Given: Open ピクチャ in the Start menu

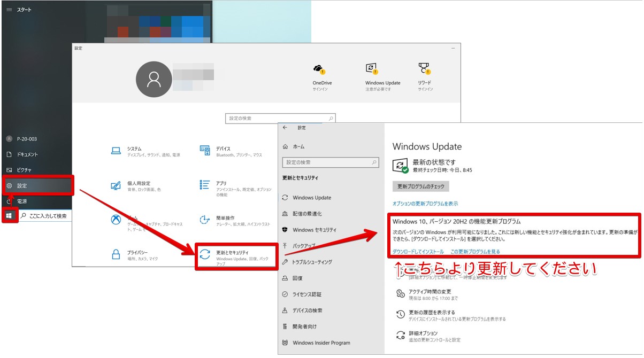Looking at the screenshot, I should pyautogui.click(x=19, y=170).
